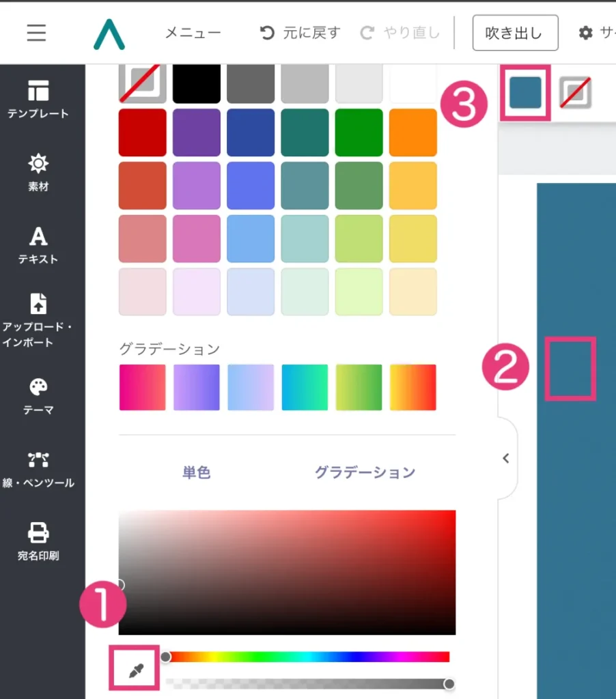Select the no-color transparent swatch in palette
Image resolution: width=616 pixels, height=699 pixels.
coord(142,83)
